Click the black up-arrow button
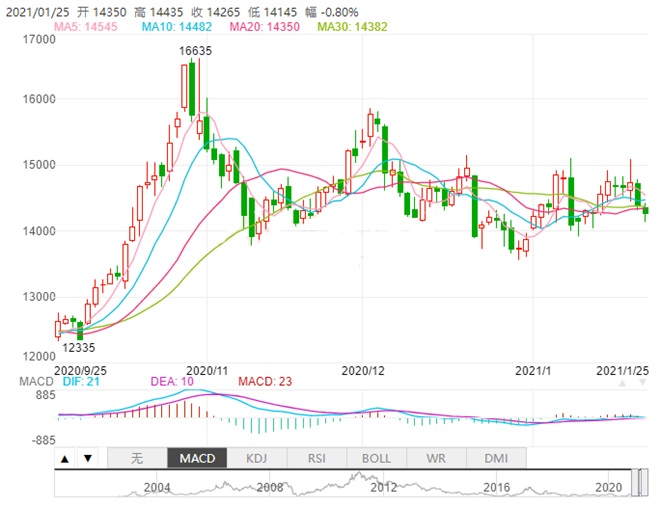 65,458
